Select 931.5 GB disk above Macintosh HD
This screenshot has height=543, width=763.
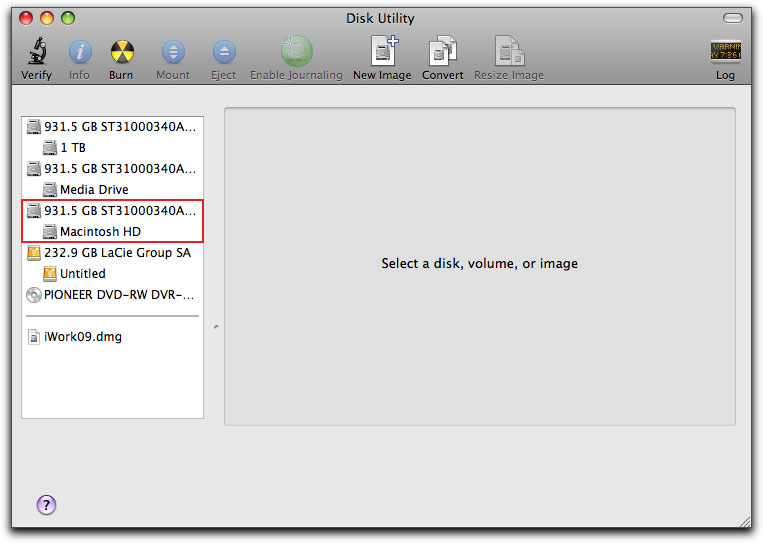[112, 211]
